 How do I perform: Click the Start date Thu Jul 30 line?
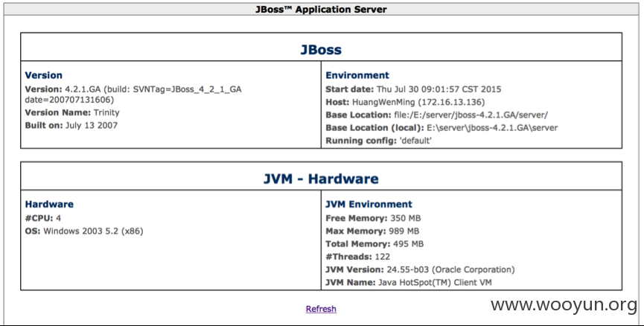[x=413, y=89]
